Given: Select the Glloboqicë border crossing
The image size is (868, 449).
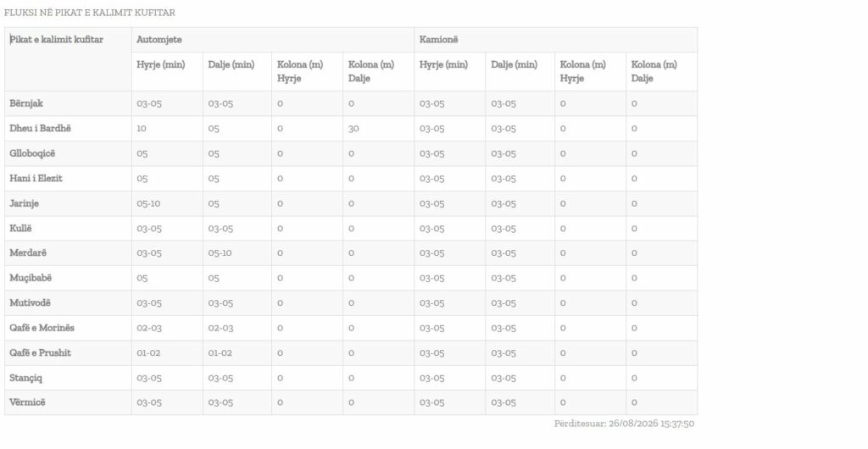Looking at the screenshot, I should pyautogui.click(x=32, y=153).
